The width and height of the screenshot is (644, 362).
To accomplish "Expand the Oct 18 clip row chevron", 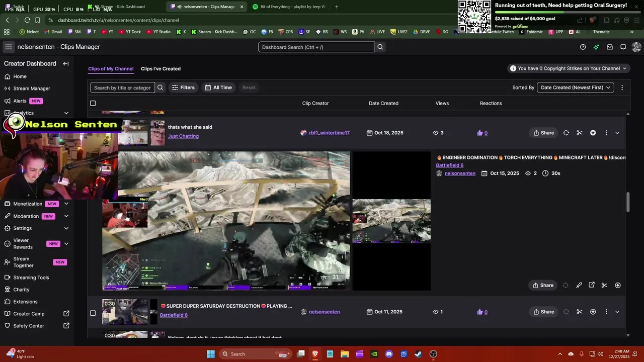I will tap(617, 133).
